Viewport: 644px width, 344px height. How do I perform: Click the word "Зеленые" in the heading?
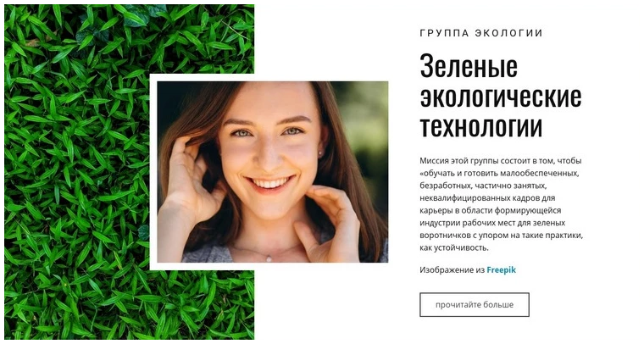click(469, 66)
